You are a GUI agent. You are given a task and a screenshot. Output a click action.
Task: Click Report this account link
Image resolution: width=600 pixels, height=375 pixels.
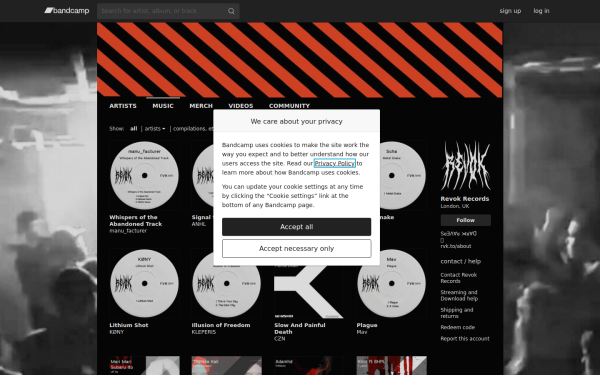click(465, 339)
